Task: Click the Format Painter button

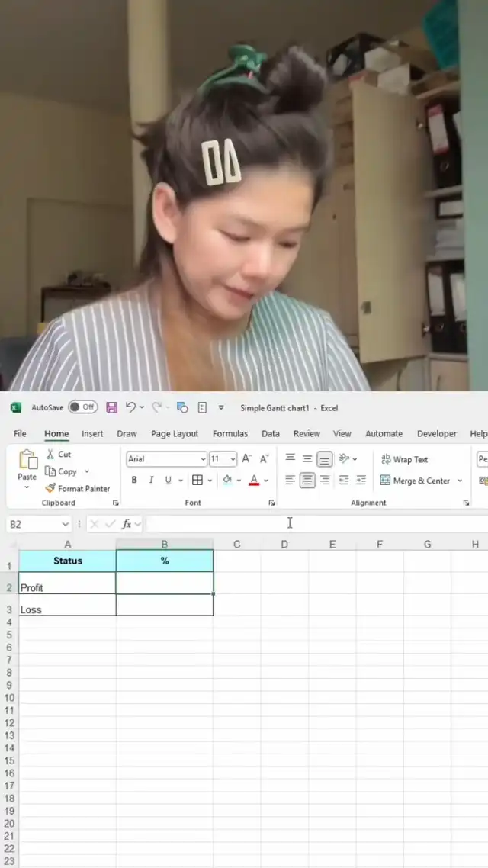Action: tap(77, 489)
